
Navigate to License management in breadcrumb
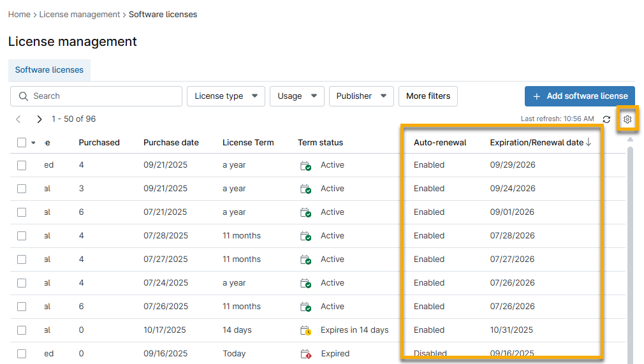(80, 14)
